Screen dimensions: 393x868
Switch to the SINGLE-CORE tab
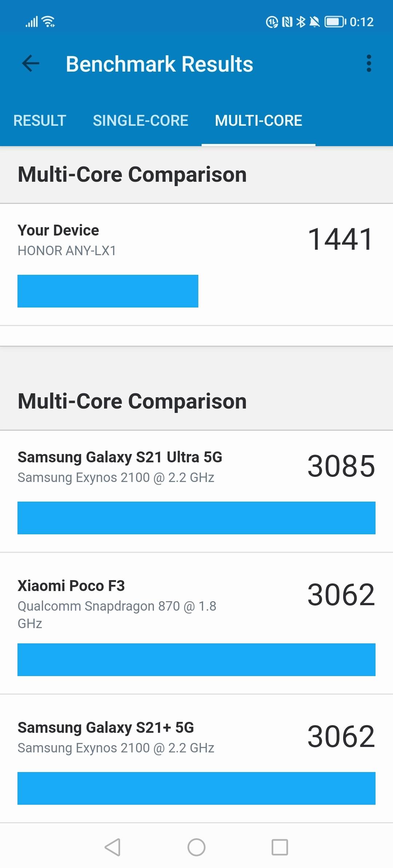coord(140,121)
